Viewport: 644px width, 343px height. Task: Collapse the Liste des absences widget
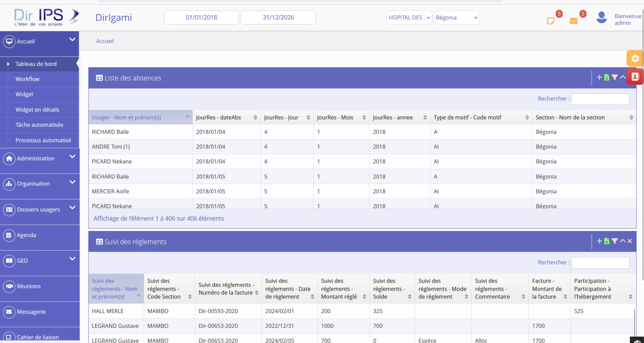pyautogui.click(x=622, y=77)
